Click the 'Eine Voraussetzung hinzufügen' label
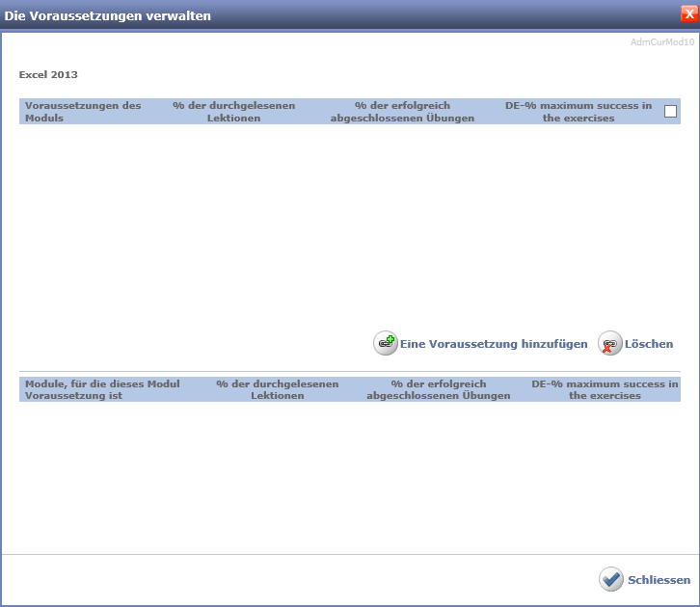 [x=493, y=344]
